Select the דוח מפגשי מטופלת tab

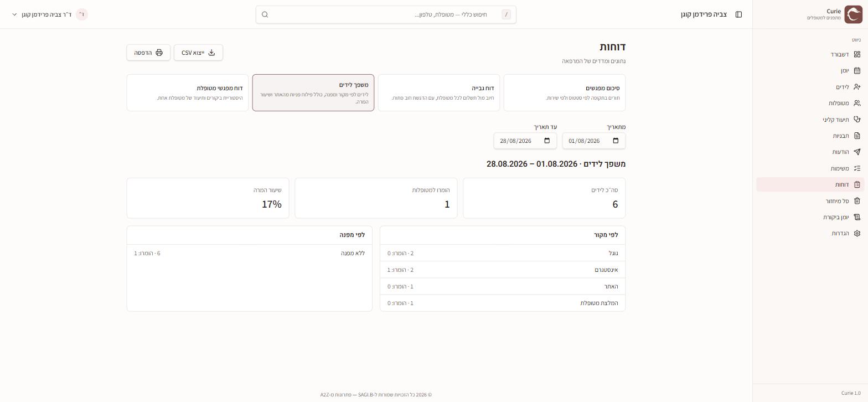click(188, 92)
